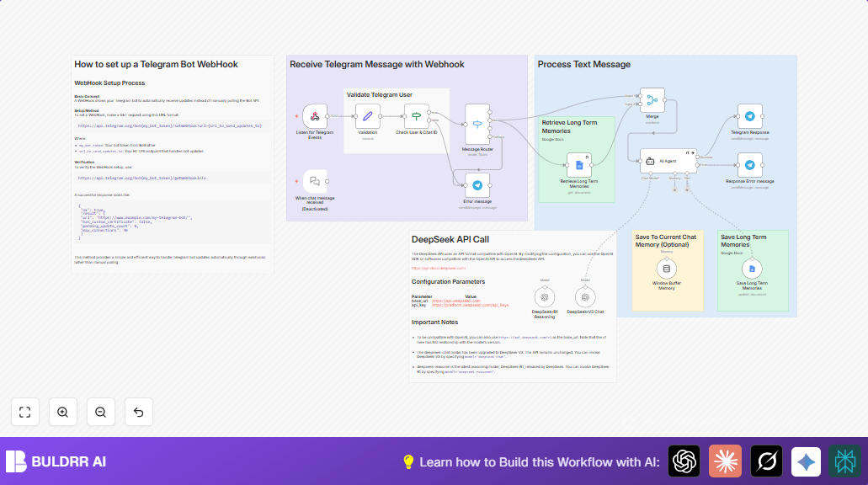
Task: Select the Response Error message node
Action: 749,165
